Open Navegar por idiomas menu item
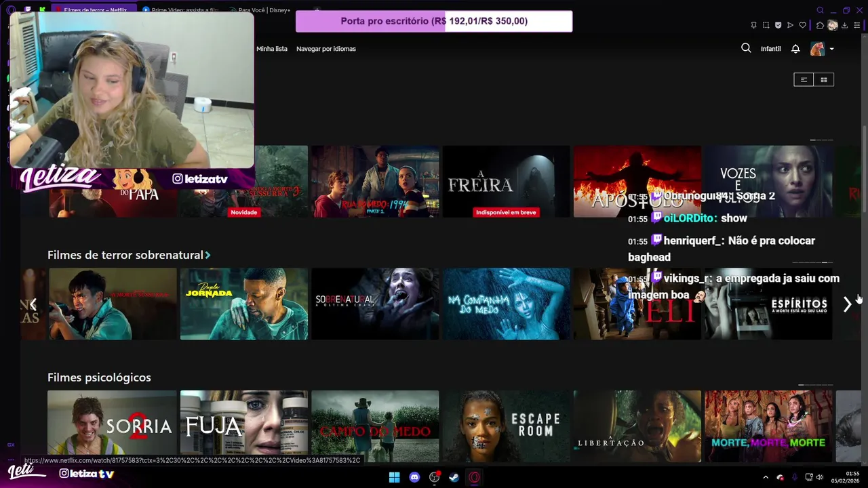The width and height of the screenshot is (868, 488). [325, 49]
